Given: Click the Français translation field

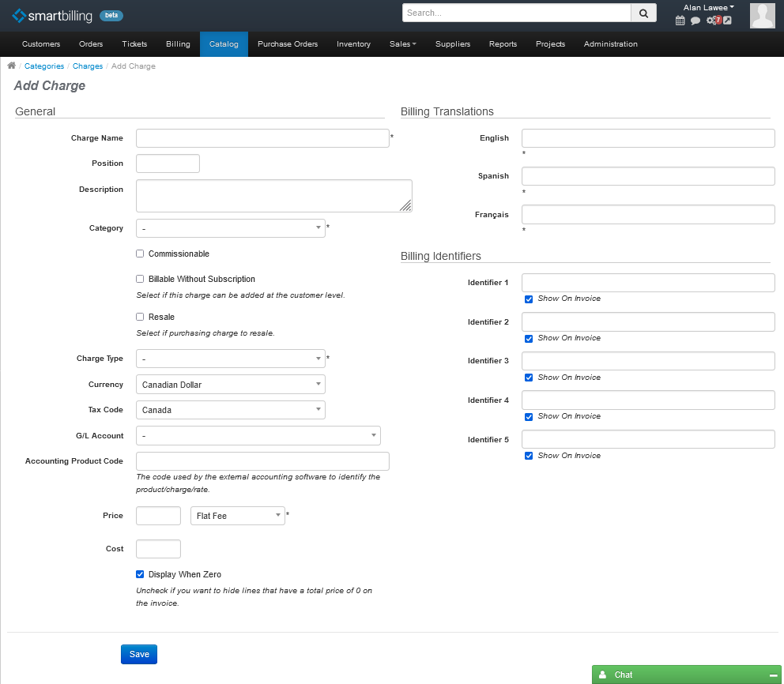Looking at the screenshot, I should (x=648, y=215).
